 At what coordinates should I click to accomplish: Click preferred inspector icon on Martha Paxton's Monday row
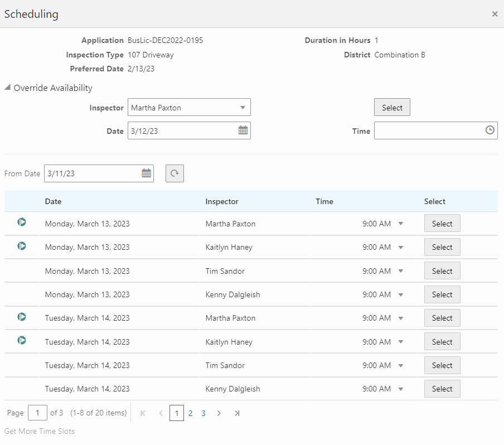[22, 222]
